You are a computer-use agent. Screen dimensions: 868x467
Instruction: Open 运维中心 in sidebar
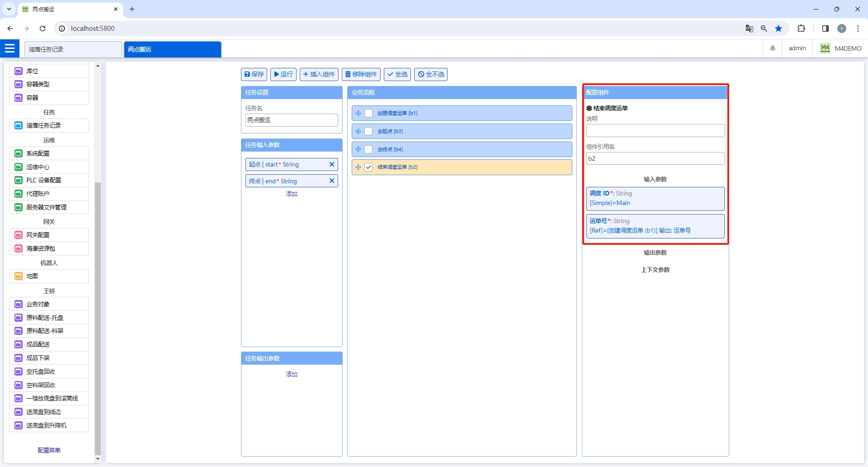tap(49, 167)
